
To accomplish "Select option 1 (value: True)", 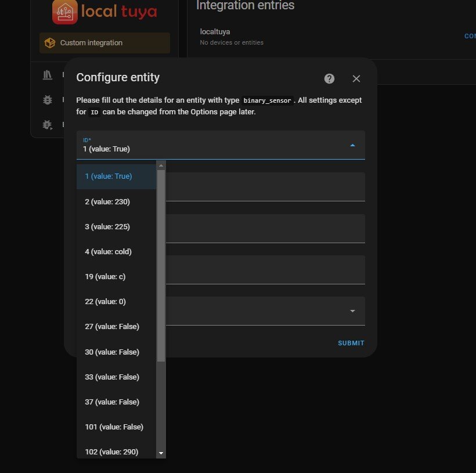I will (x=116, y=176).
